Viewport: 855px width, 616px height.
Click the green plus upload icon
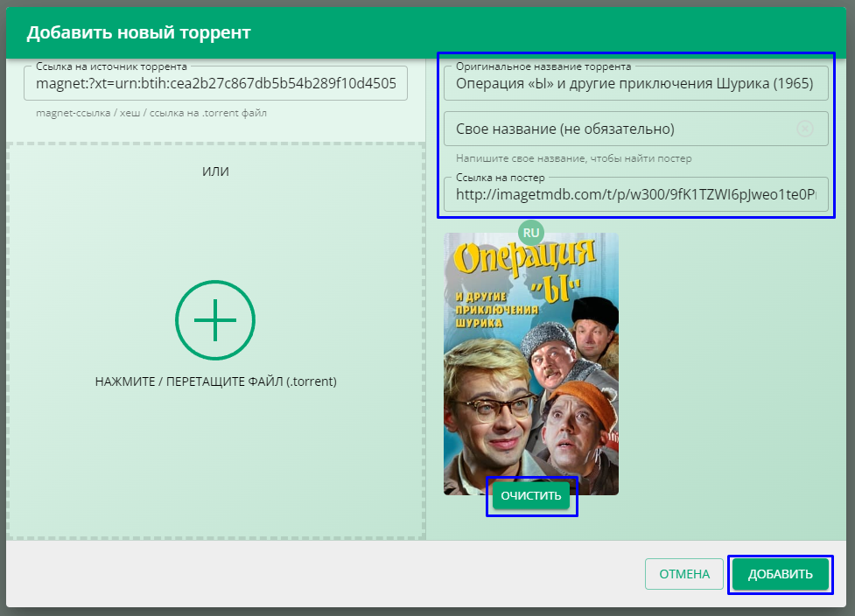pyautogui.click(x=215, y=321)
